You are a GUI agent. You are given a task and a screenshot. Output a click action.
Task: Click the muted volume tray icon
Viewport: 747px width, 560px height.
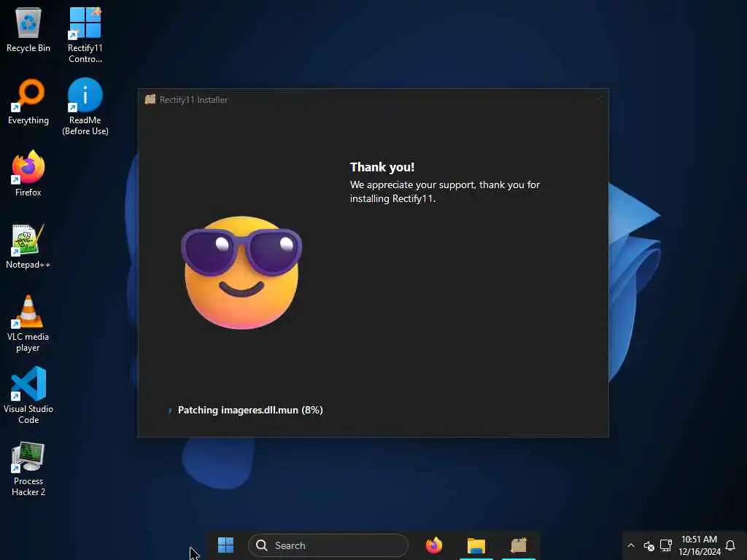coord(649,545)
